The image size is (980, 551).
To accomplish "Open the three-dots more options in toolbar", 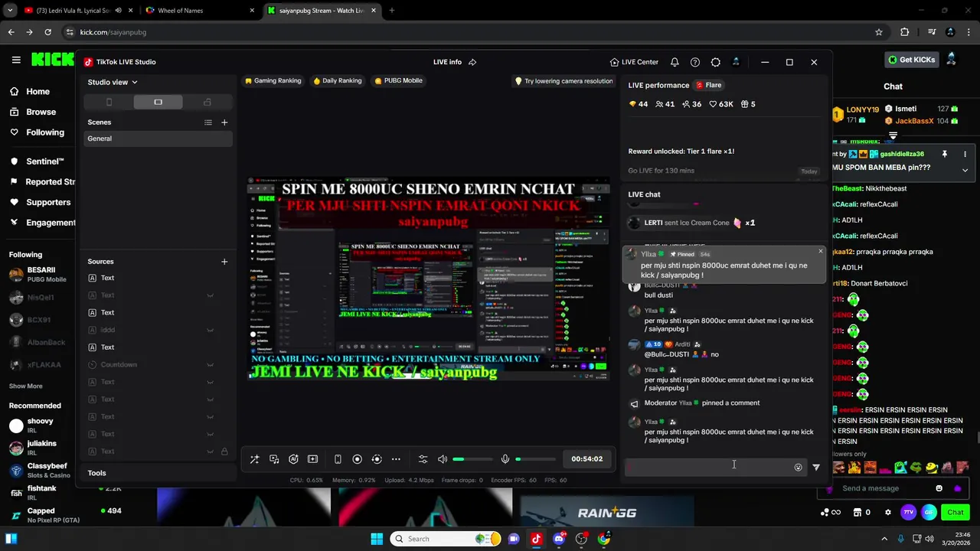I will [x=396, y=459].
